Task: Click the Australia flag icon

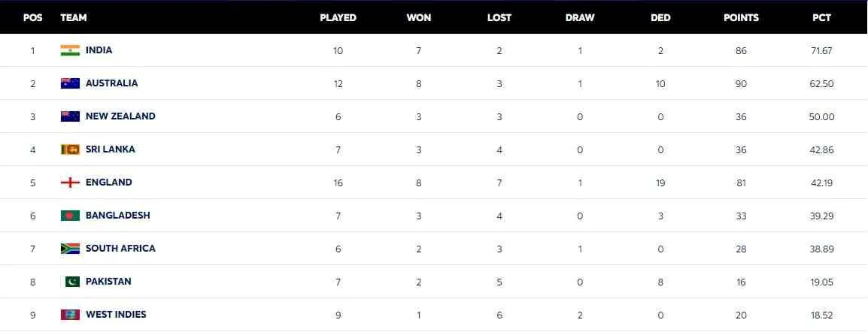Action: pyautogui.click(x=70, y=83)
